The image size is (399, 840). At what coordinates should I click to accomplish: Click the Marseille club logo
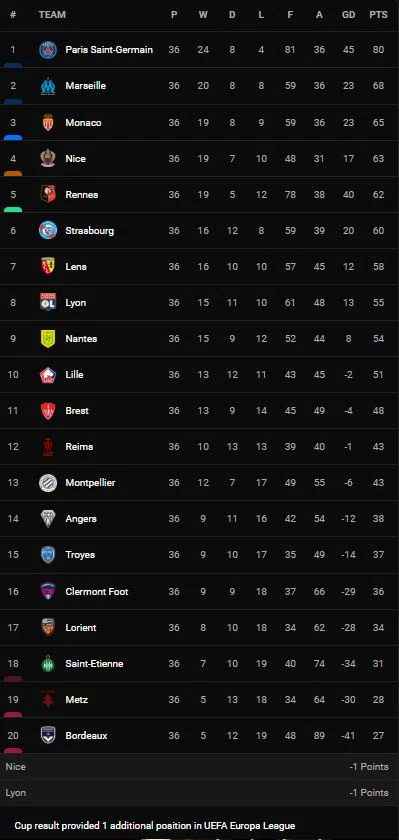click(x=48, y=86)
